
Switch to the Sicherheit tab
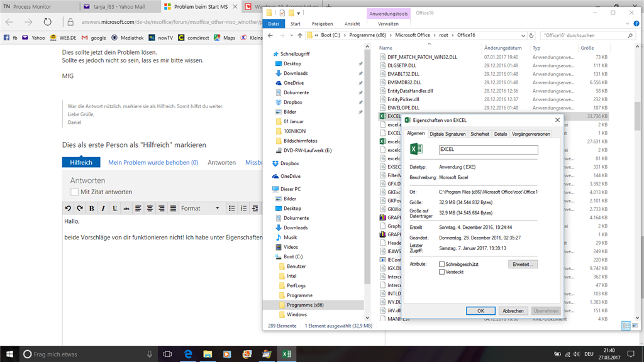point(480,134)
